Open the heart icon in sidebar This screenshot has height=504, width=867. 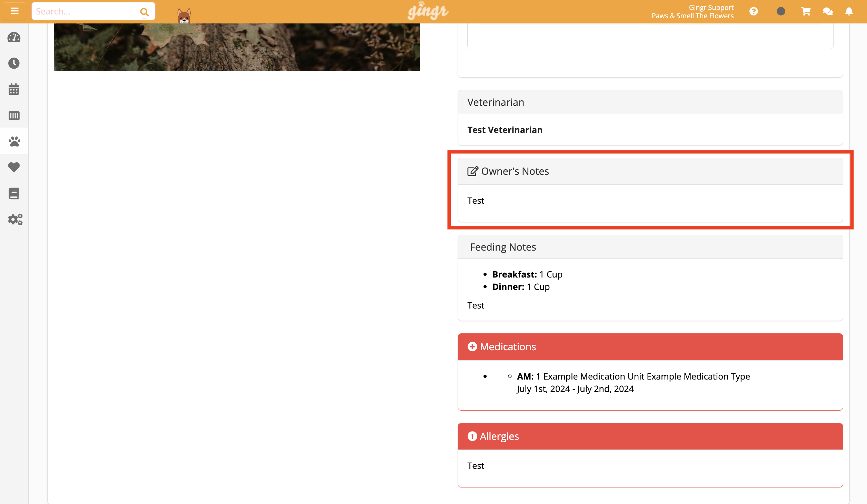coord(14,167)
